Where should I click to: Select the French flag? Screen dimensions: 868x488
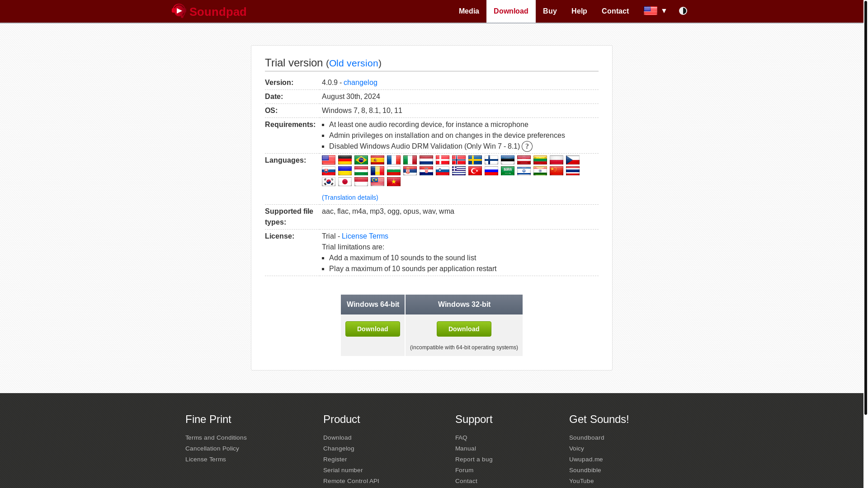394,160
